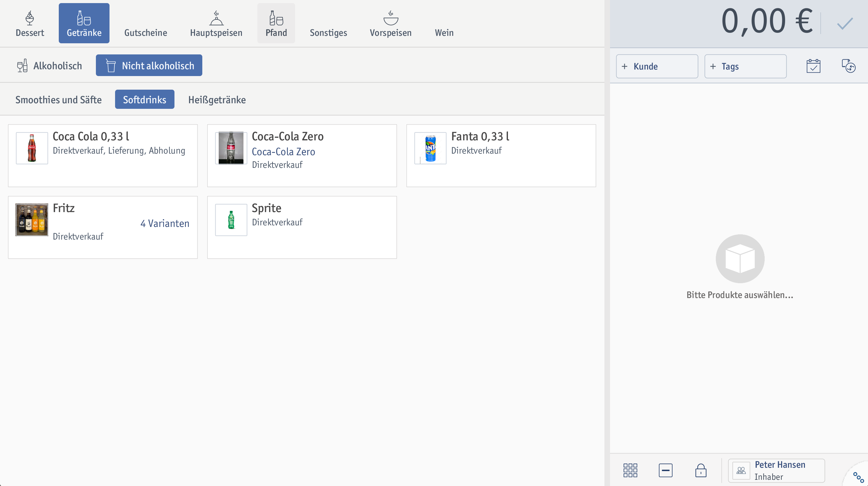Add Coca Cola 0,33 l product
Screen dimensions: 868x486
(x=103, y=156)
